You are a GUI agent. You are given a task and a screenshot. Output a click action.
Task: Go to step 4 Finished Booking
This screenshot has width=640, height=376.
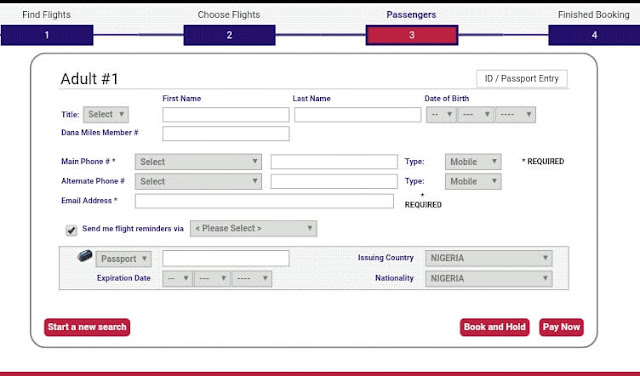(594, 35)
